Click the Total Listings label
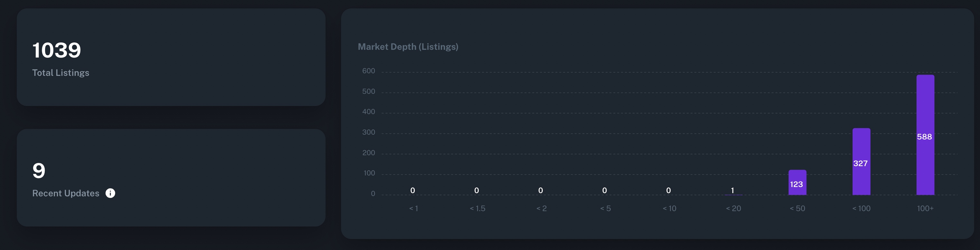 click(60, 73)
